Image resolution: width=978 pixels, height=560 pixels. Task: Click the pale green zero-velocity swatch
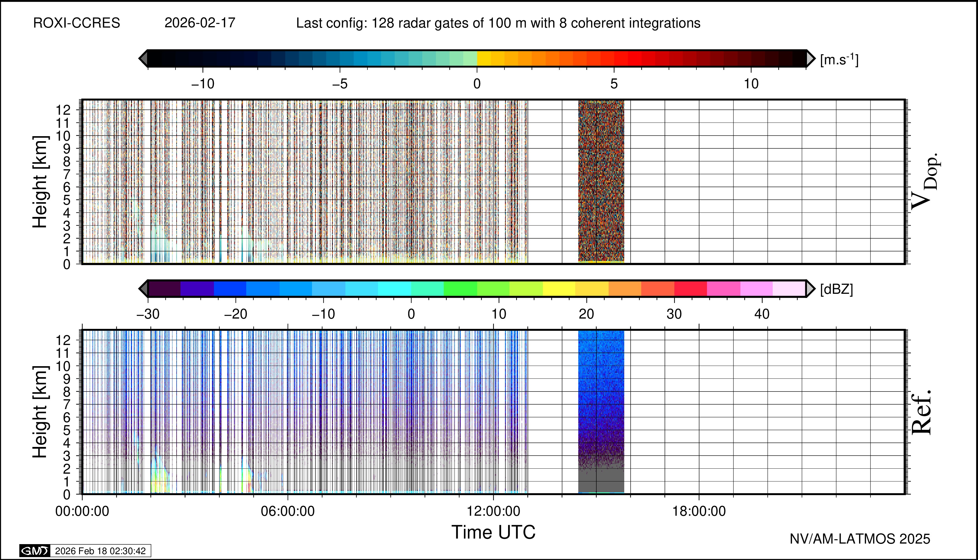[470, 58]
